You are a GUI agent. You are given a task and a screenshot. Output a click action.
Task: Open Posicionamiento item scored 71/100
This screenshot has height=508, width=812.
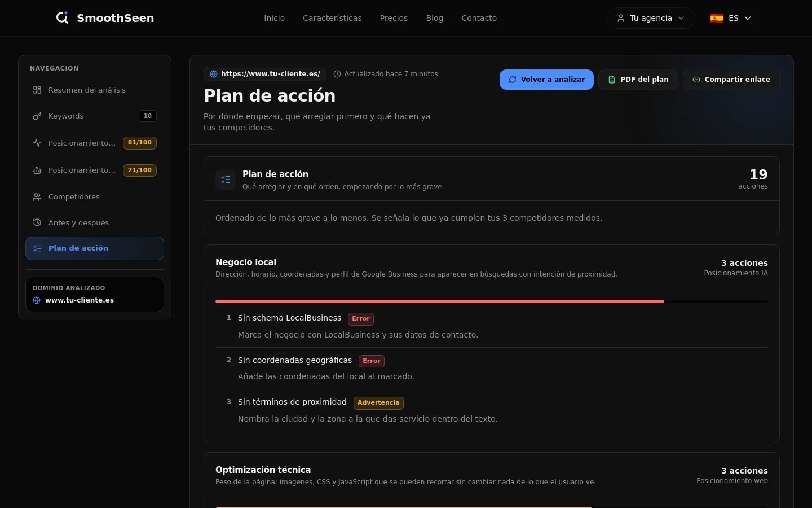point(95,170)
